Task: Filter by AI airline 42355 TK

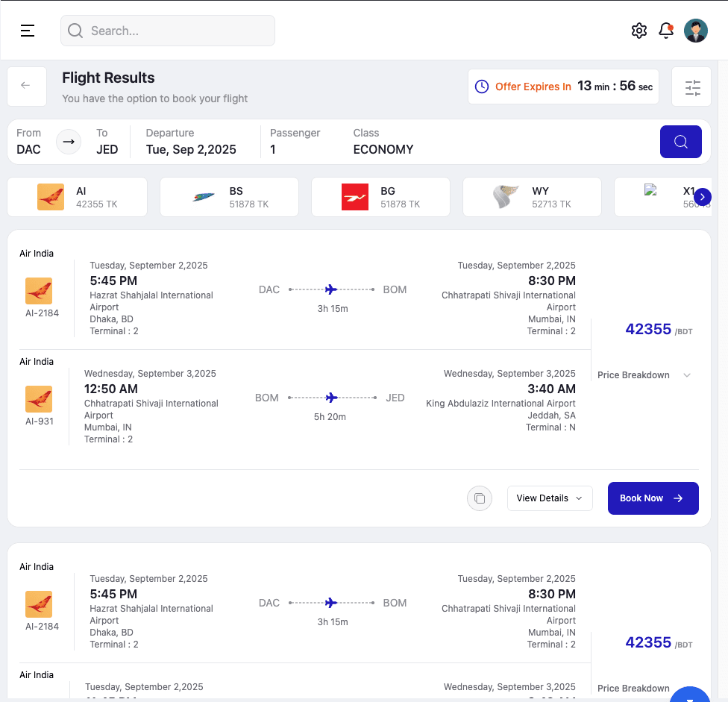Action: (77, 197)
